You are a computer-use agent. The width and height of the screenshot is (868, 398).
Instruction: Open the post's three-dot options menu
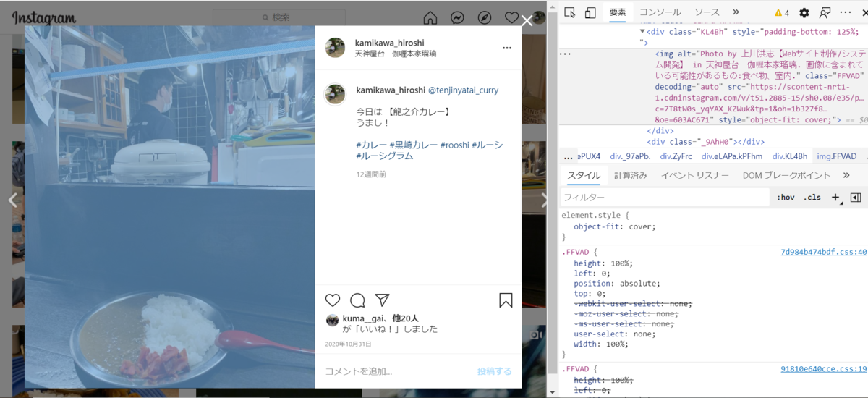click(507, 48)
